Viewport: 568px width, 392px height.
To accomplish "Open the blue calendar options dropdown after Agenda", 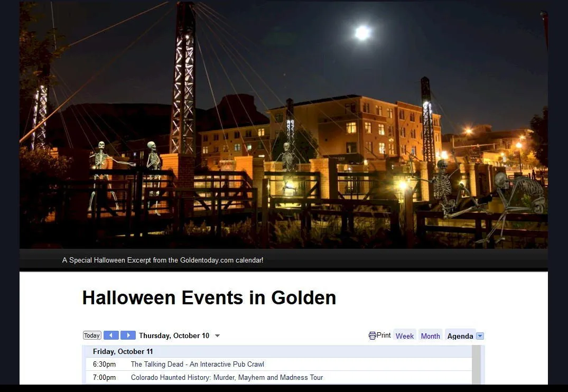I will tap(480, 336).
